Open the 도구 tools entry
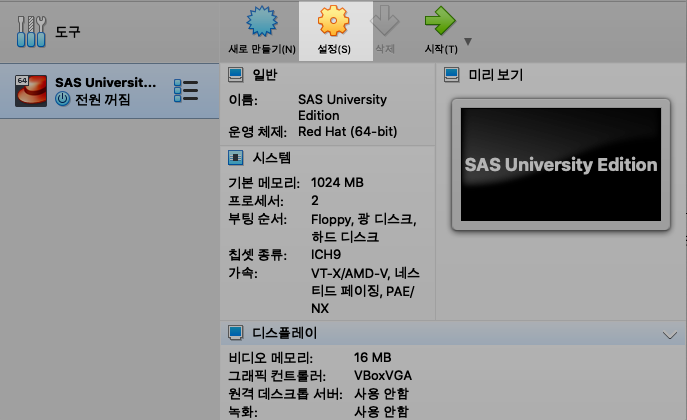The image size is (687, 420). (x=110, y=32)
